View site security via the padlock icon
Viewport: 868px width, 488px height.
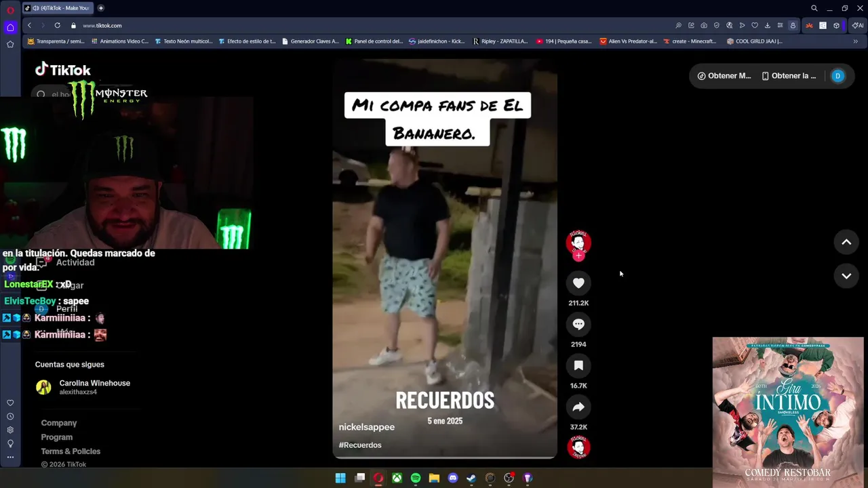73,25
